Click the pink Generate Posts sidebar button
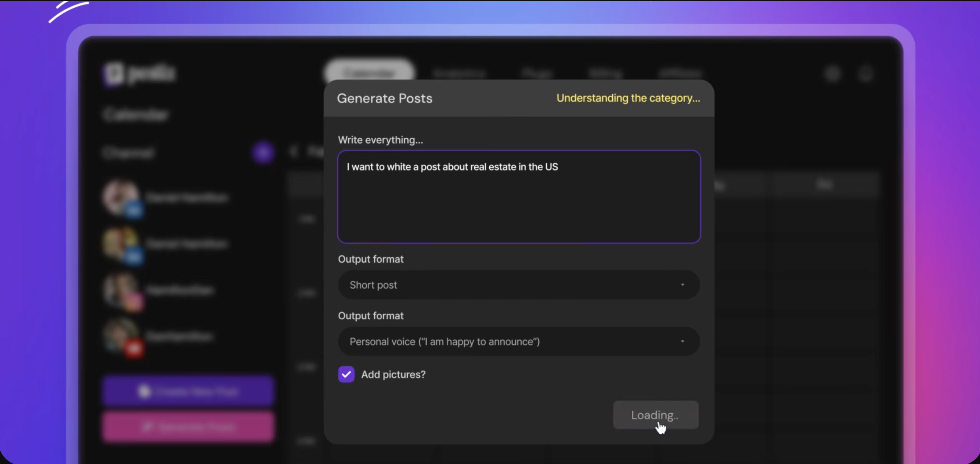 (x=188, y=427)
